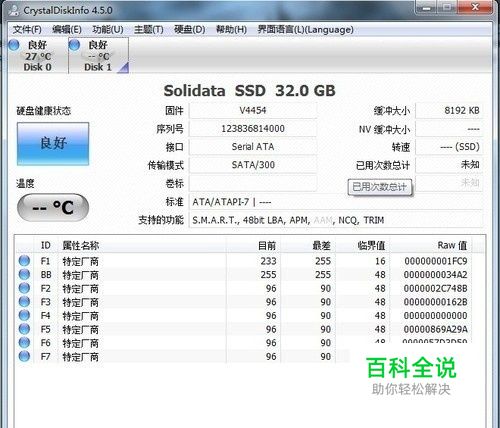Click the 已用次数总计 value field 未知
The image size is (500, 428).
tap(449, 165)
